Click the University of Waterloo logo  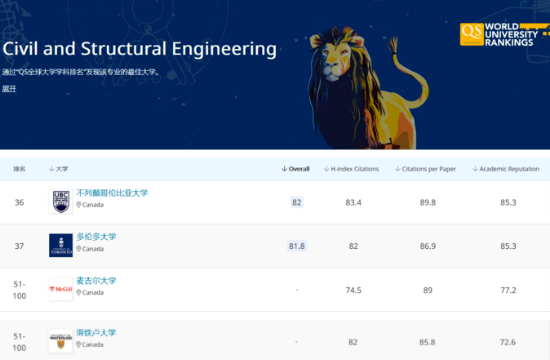(61, 341)
